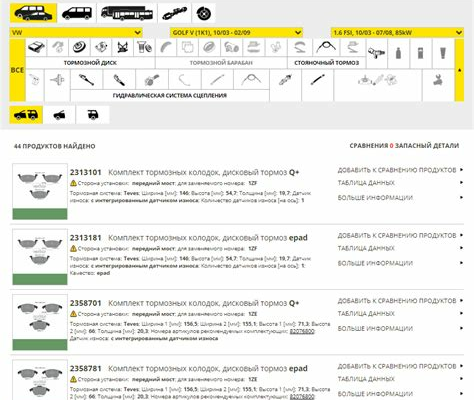Image resolution: width=474 pixels, height=400 pixels.
Task: Open СТОЯНОЧНЫЙ ТОРМОЗ group
Action: pyautogui.click(x=327, y=63)
